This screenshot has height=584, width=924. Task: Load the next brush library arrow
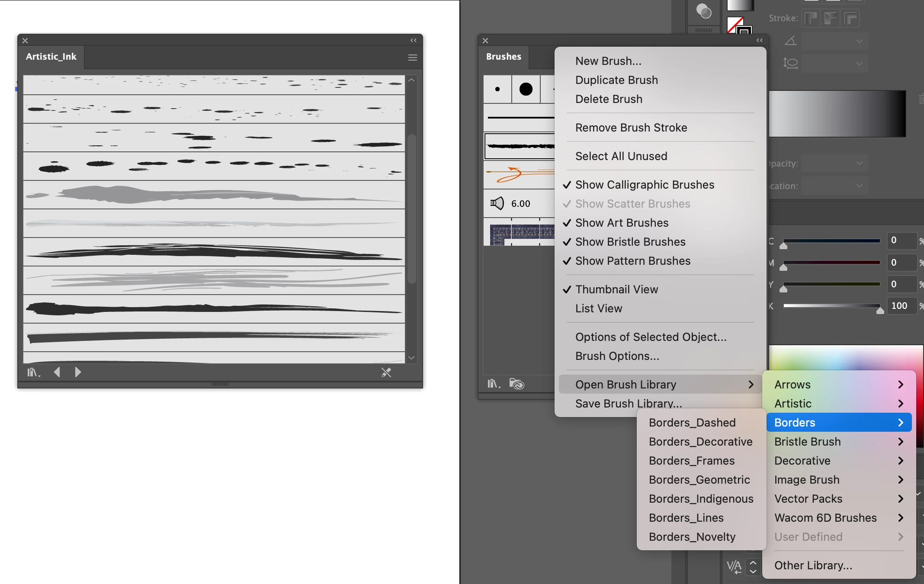(78, 372)
